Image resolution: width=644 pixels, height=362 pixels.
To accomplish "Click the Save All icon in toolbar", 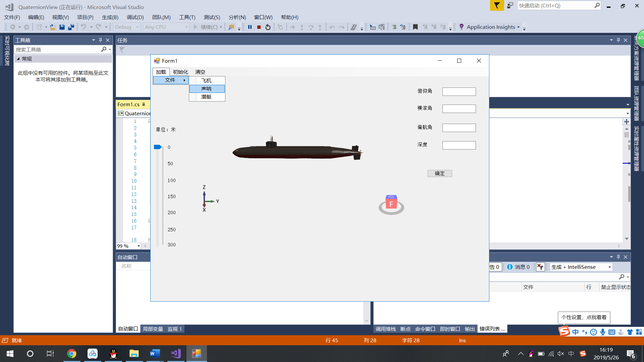I will [x=71, y=27].
